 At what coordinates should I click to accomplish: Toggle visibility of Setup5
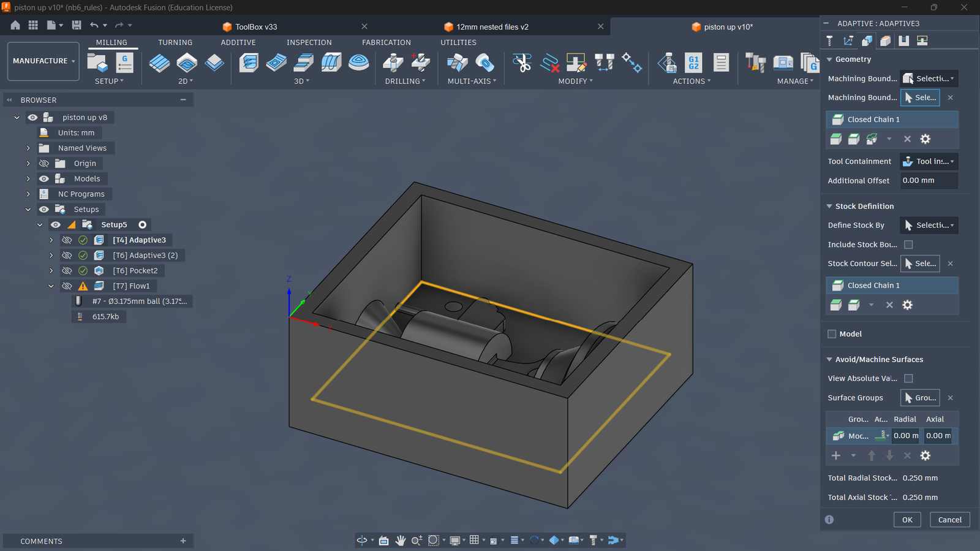point(56,224)
